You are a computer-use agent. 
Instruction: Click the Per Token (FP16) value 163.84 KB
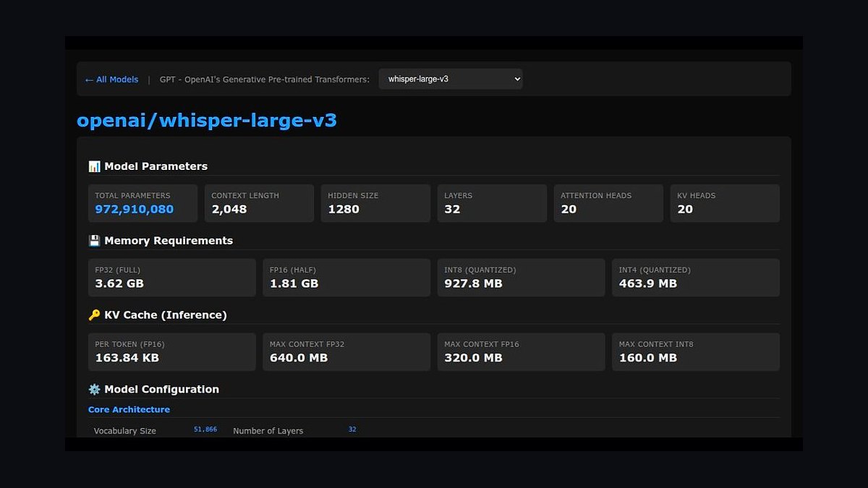tap(127, 358)
